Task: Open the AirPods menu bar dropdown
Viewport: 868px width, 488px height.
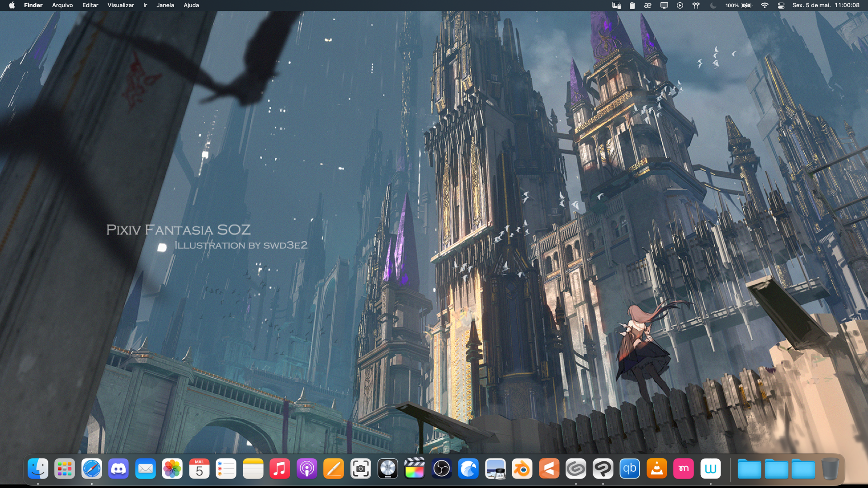Action: pyautogui.click(x=696, y=5)
